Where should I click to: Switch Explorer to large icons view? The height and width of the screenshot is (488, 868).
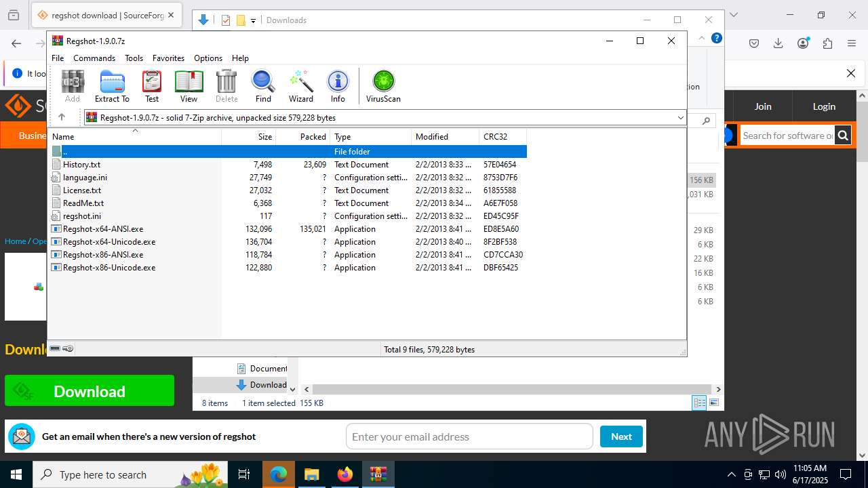click(714, 403)
